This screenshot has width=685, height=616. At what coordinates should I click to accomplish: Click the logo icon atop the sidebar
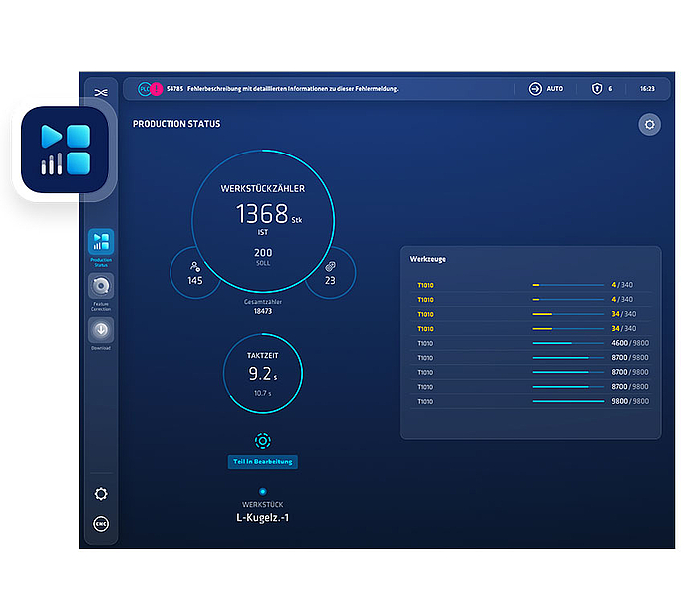tap(100, 92)
